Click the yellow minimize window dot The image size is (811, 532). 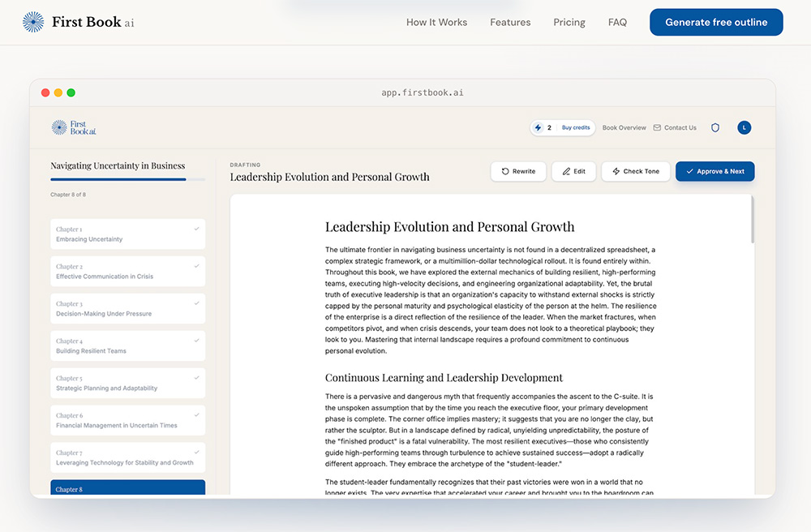tap(58, 92)
